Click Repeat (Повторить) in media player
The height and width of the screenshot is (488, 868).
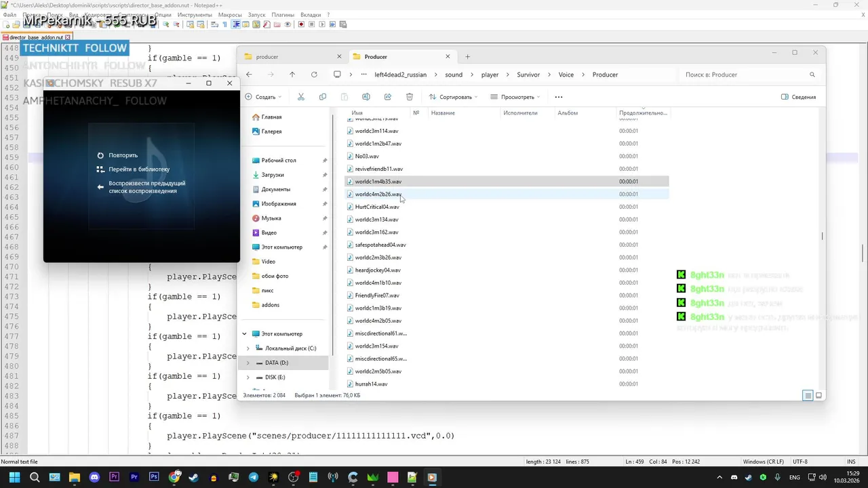117,155
